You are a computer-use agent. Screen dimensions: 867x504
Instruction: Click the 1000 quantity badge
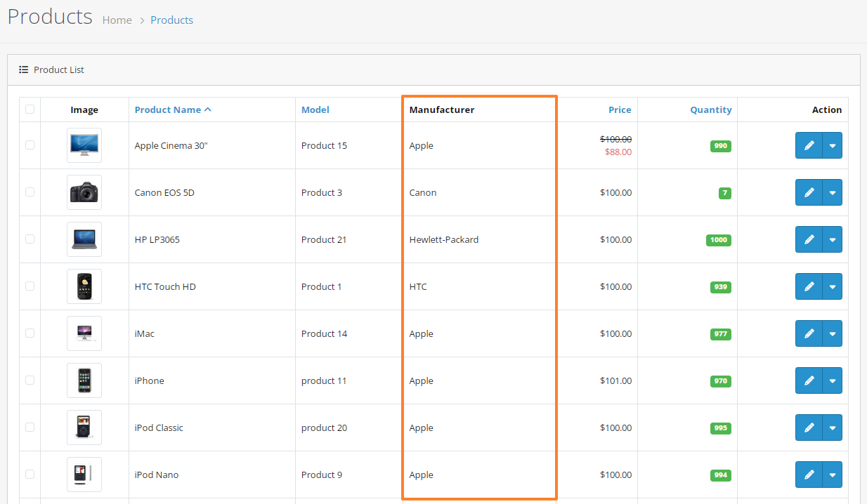click(719, 240)
